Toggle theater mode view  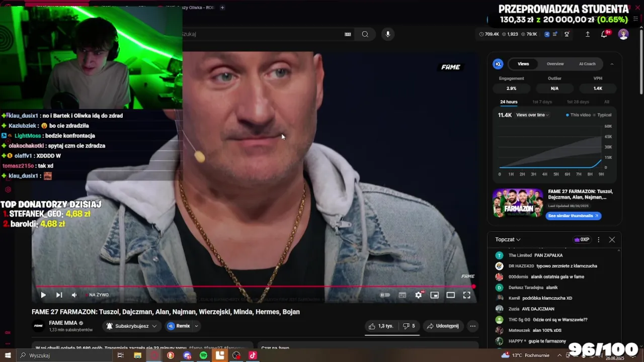(x=451, y=295)
